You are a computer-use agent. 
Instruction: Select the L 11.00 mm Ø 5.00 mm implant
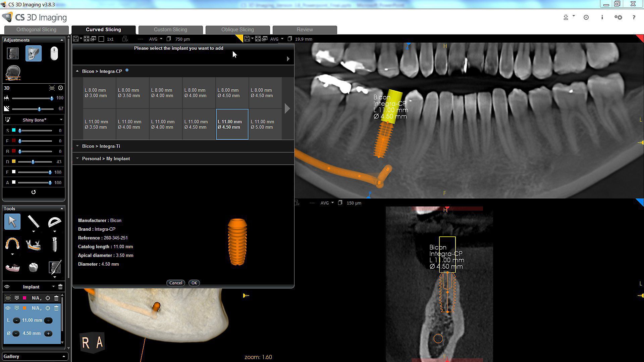tap(265, 124)
